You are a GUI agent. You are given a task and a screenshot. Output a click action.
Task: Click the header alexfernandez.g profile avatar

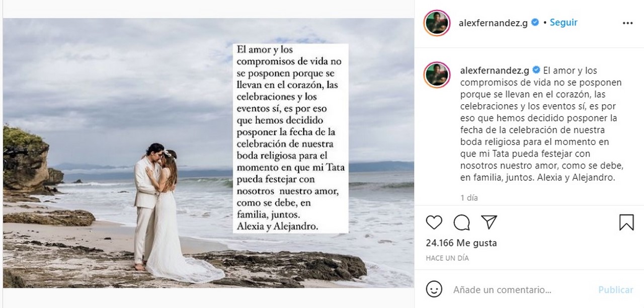click(437, 23)
